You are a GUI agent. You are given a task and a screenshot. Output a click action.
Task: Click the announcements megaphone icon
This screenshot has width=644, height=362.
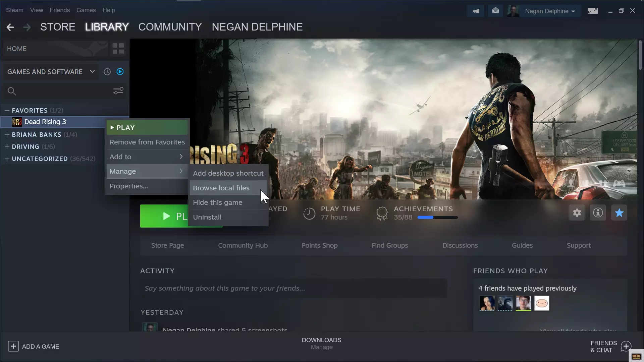(x=476, y=11)
